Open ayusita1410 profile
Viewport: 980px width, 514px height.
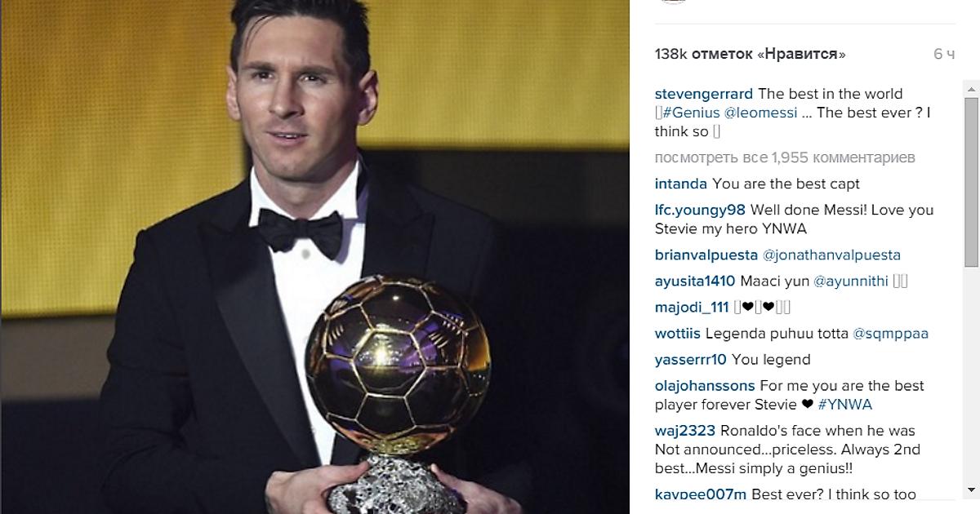tap(696, 281)
